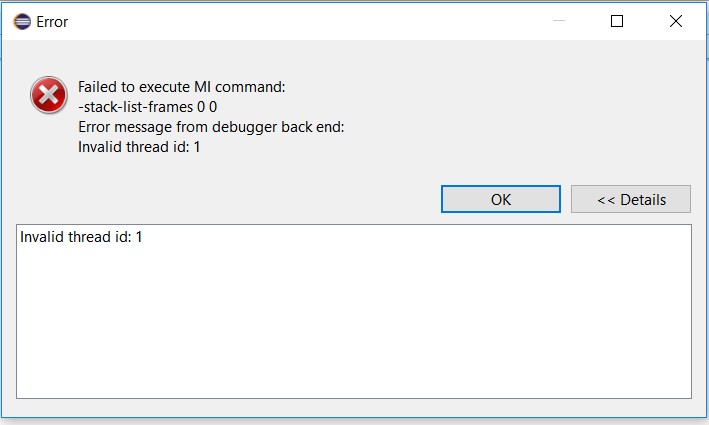Click the Eclipse icon in title bar
The image size is (709, 425).
click(x=22, y=21)
